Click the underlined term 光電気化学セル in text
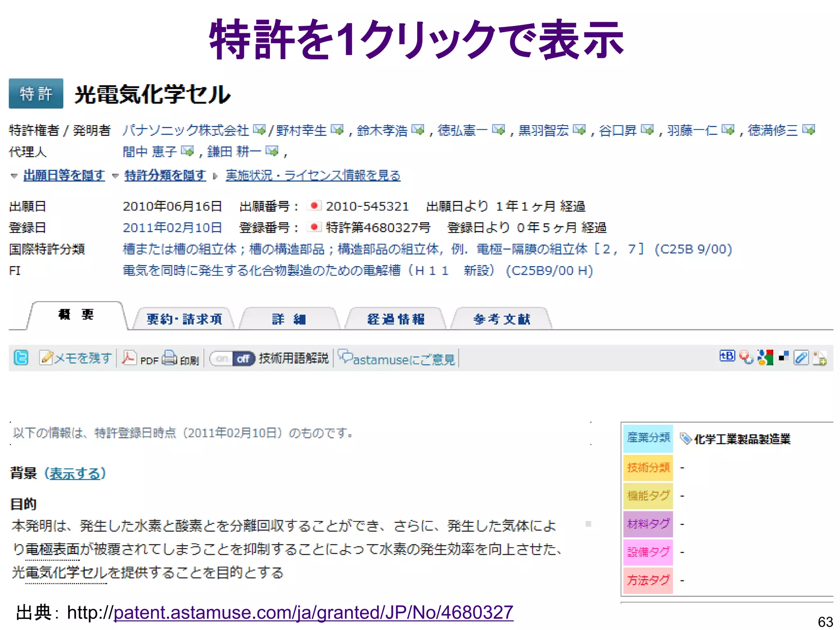This screenshot has height=630, width=840. pyautogui.click(x=60, y=573)
